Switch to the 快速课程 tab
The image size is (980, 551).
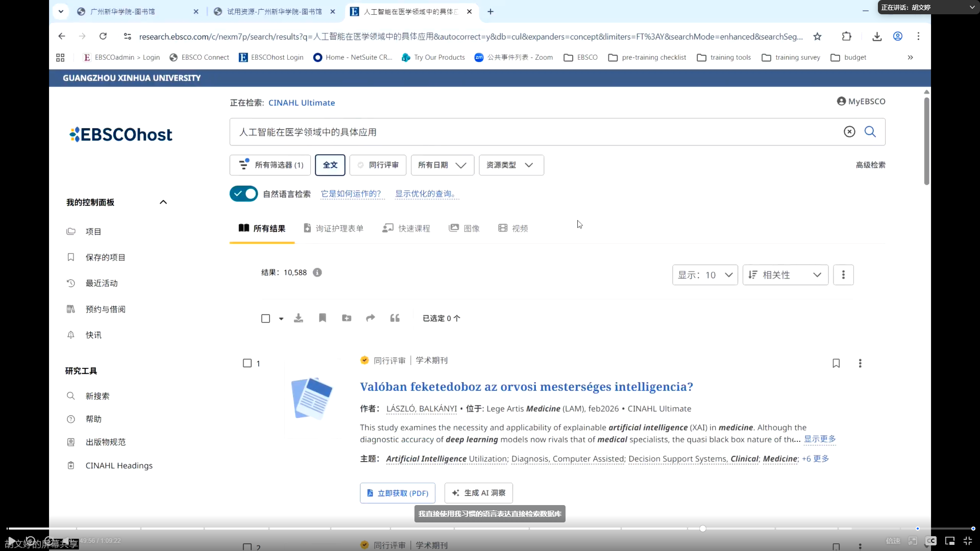pos(407,229)
